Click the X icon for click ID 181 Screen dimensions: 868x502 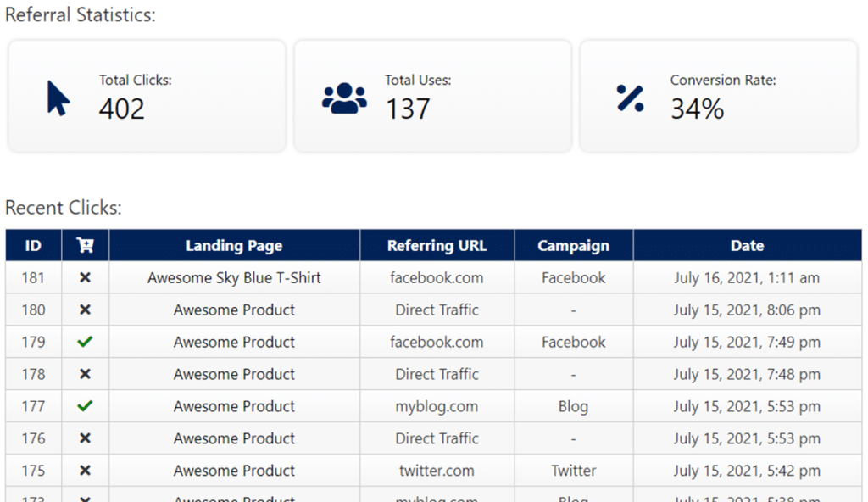[x=85, y=277]
